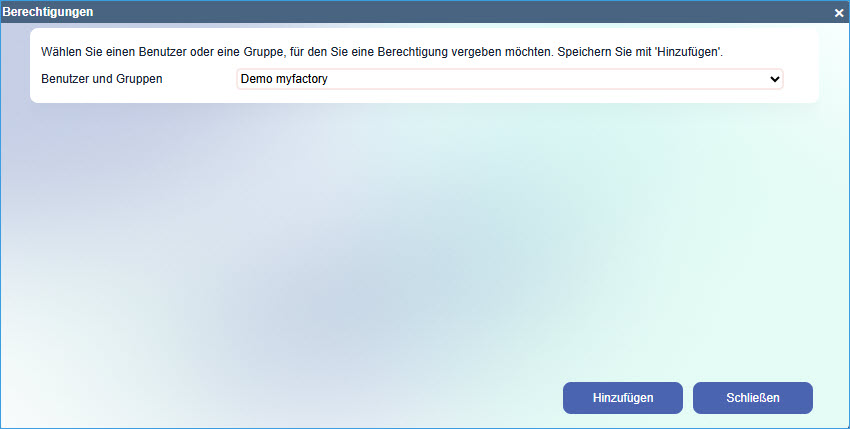The image size is (850, 429).
Task: Click the 'Benutzer und Gruppen' label
Action: 101,79
